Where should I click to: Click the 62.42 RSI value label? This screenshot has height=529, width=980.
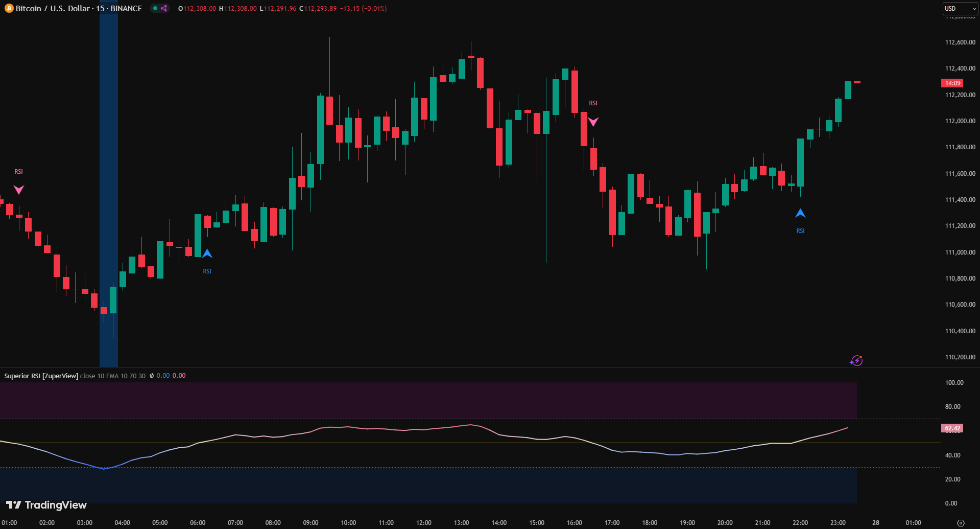(952, 428)
